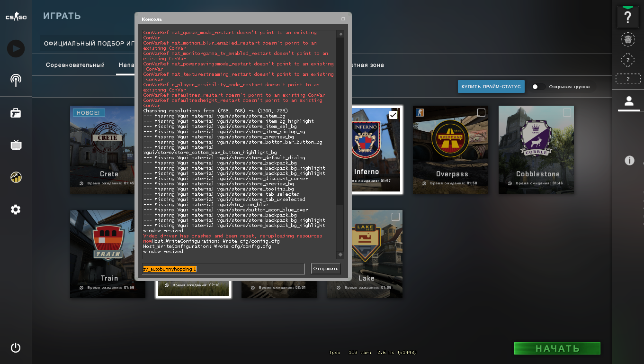
Task: Switch to the Соревновательный tab
Action: coord(75,65)
